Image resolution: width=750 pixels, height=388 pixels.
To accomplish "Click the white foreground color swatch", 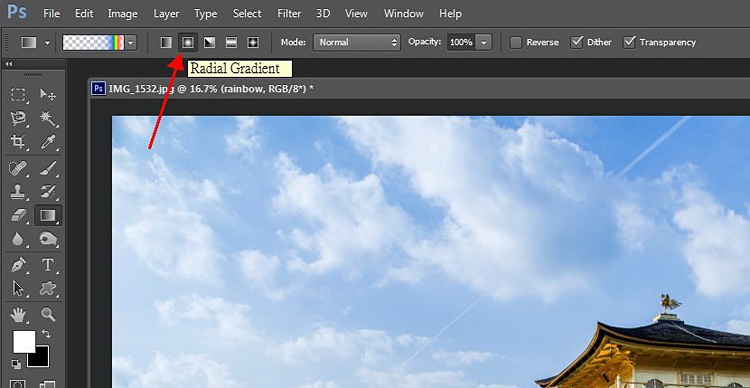I will (x=24, y=342).
